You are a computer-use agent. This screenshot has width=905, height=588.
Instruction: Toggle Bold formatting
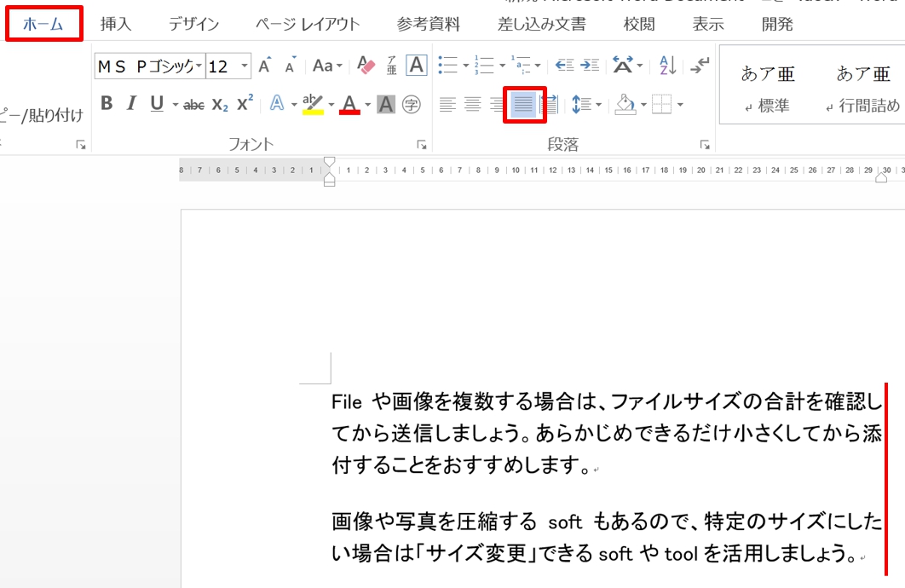tap(107, 104)
